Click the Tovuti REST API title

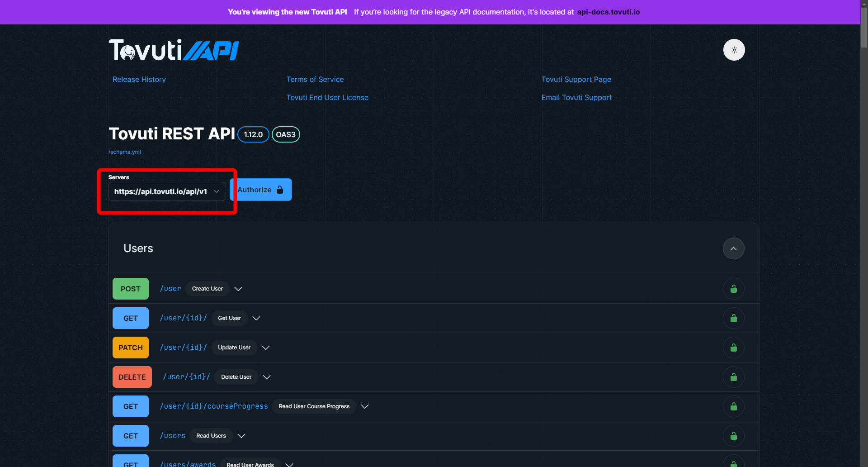coord(172,134)
